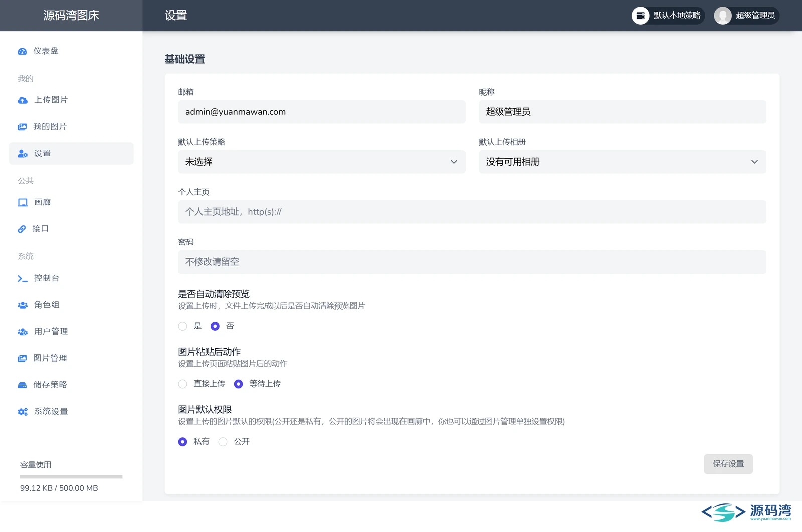Click the gears icon beside 系统设置
The image size is (802, 532).
tap(23, 412)
